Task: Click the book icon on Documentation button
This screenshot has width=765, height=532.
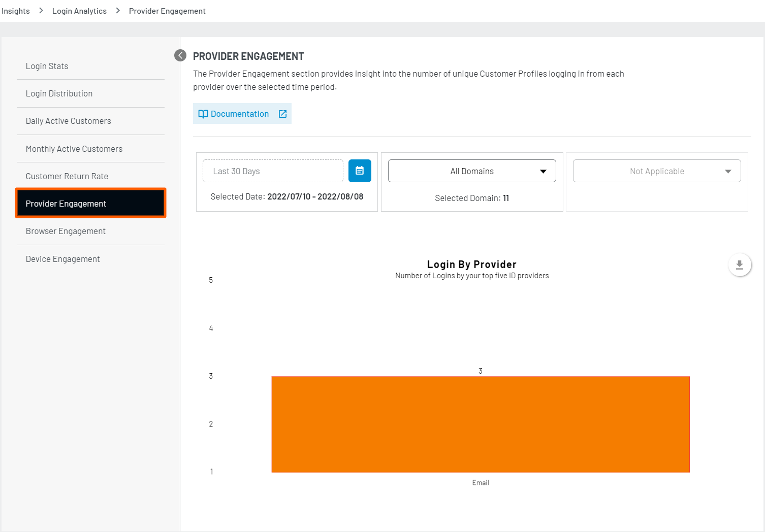Action: click(203, 114)
